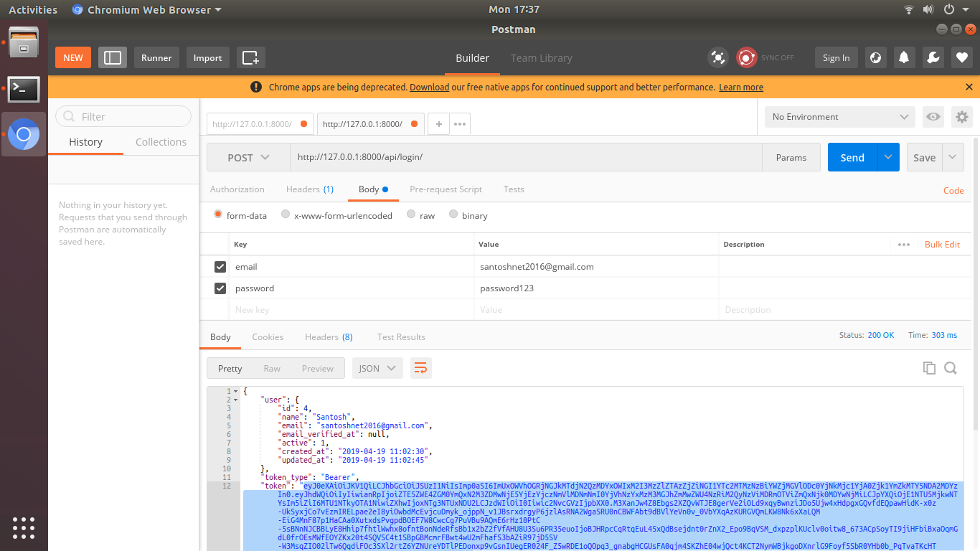Select the raw body type
This screenshot has width=980, height=551.
click(411, 215)
